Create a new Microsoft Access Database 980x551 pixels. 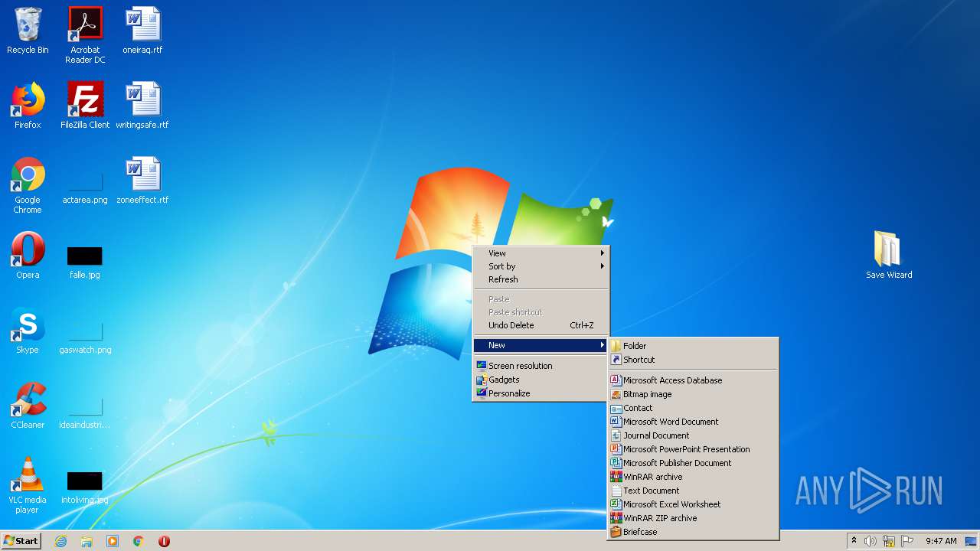tap(693, 380)
